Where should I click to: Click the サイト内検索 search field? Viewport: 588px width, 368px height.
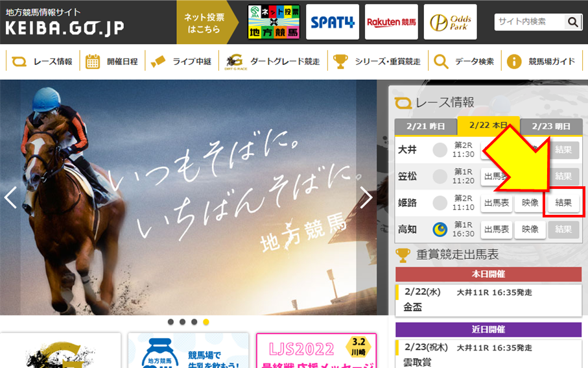[530, 22]
